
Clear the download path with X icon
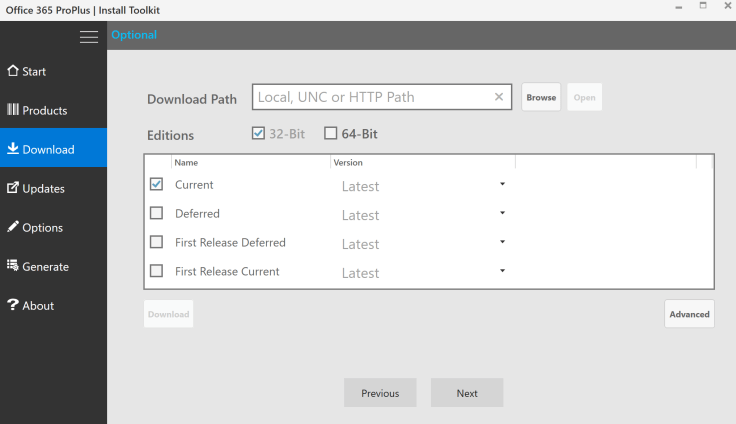click(499, 97)
